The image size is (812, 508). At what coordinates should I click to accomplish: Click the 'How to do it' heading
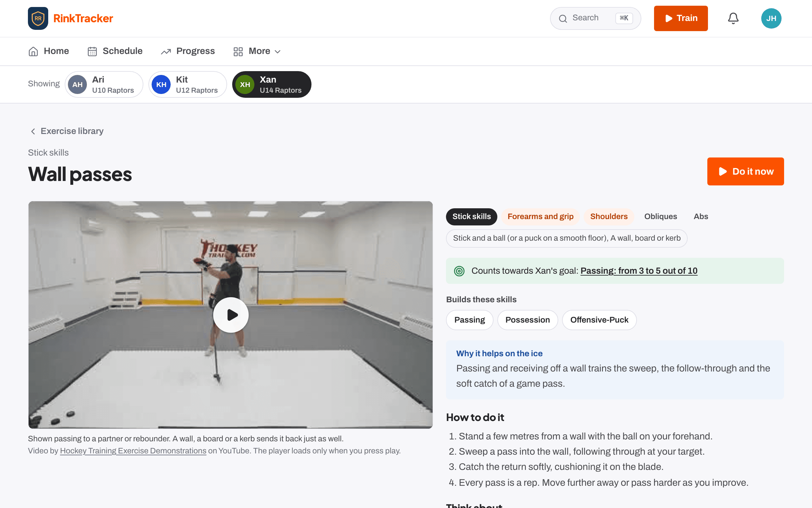[475, 417]
